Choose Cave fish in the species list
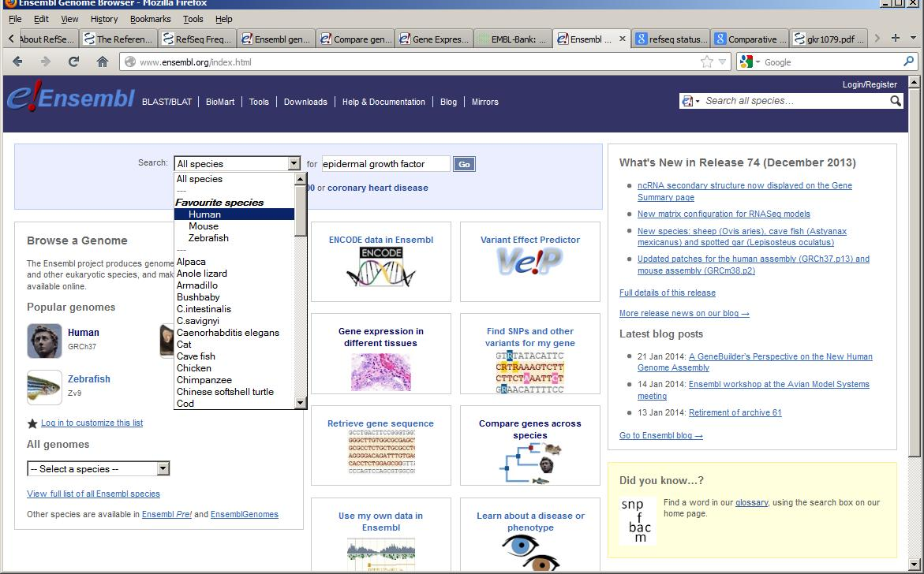 tap(234, 356)
